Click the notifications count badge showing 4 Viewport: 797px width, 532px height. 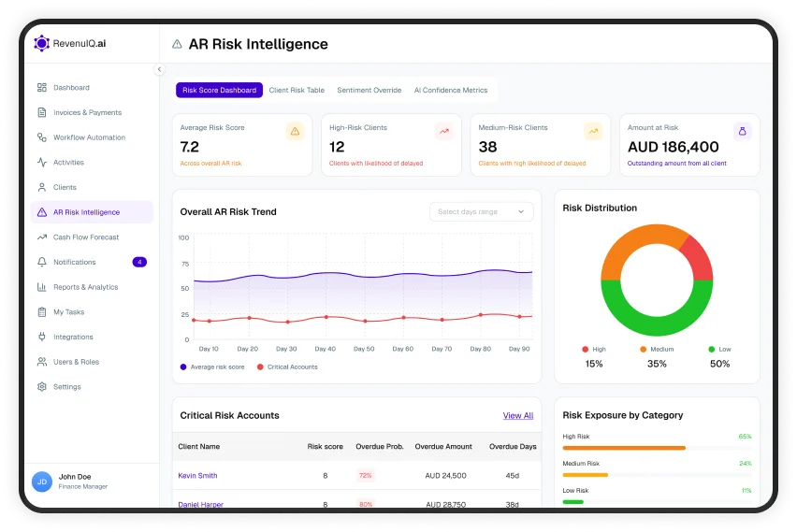point(139,262)
